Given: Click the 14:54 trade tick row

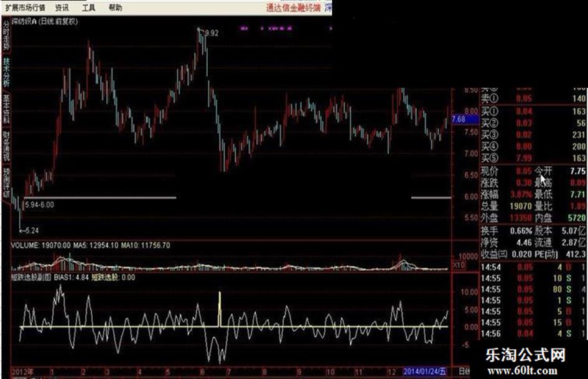Looking at the screenshot, I should [x=534, y=267].
